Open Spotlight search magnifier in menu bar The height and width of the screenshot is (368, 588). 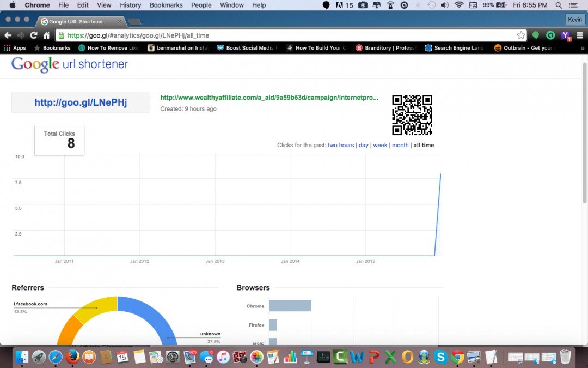pos(559,5)
